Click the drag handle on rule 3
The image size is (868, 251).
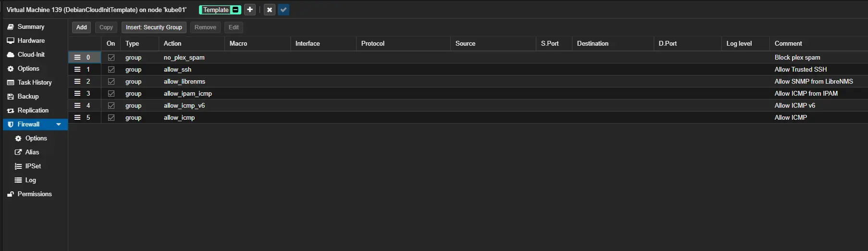77,93
